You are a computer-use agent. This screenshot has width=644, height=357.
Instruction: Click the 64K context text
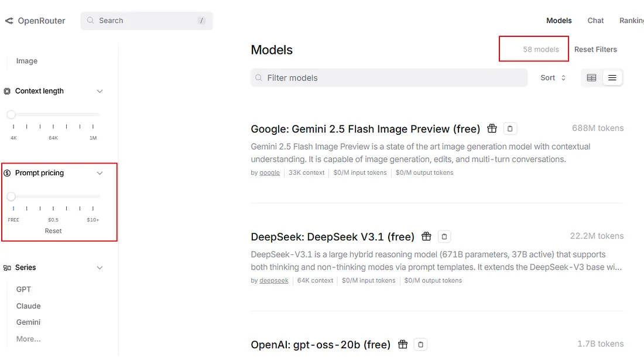tap(315, 280)
